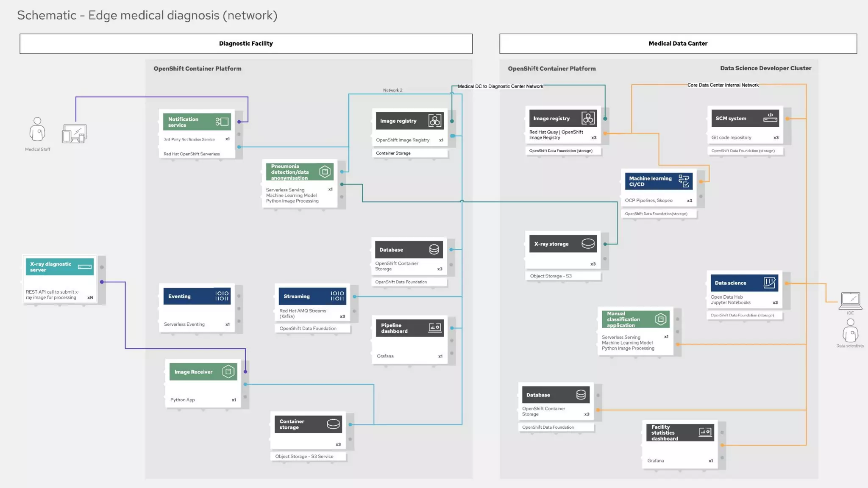Click the Notification service header icon
This screenshot has width=868, height=488.
coord(222,122)
